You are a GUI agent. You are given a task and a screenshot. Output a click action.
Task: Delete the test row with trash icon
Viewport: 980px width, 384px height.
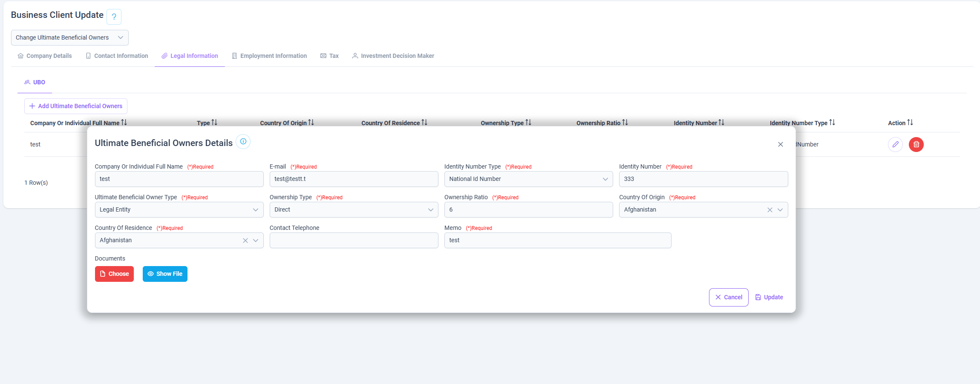click(916, 144)
